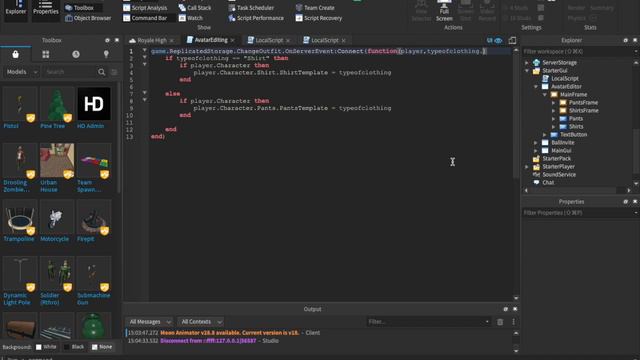Viewport: 640px width, 360px height.
Task: Open the All Contexts dropdown
Action: pyautogui.click(x=201, y=322)
